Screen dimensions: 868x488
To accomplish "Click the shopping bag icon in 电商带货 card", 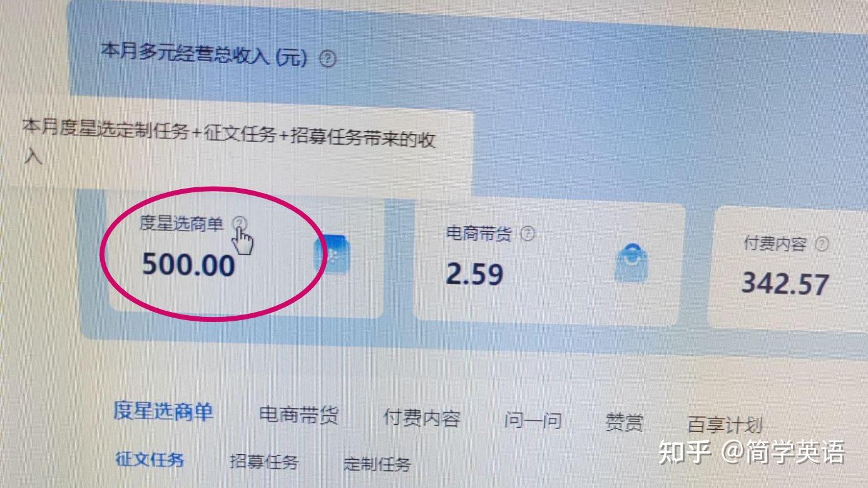I will (x=631, y=262).
